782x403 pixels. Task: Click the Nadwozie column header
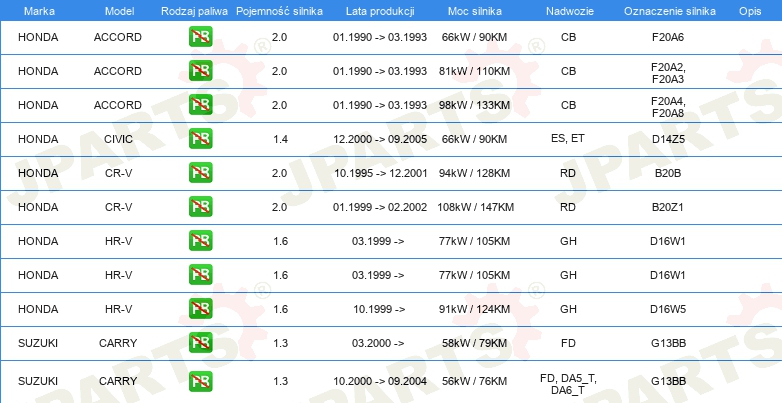[570, 11]
